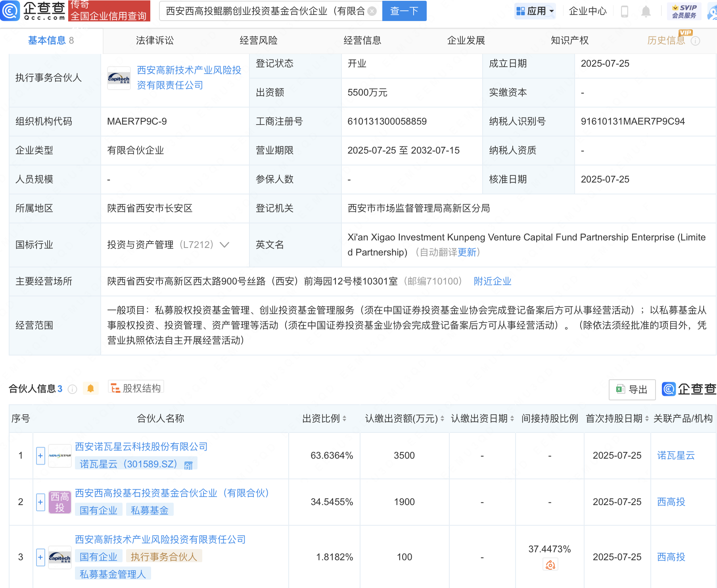The height and width of the screenshot is (588, 717).
Task: Clear the search box text
Action: point(372,11)
